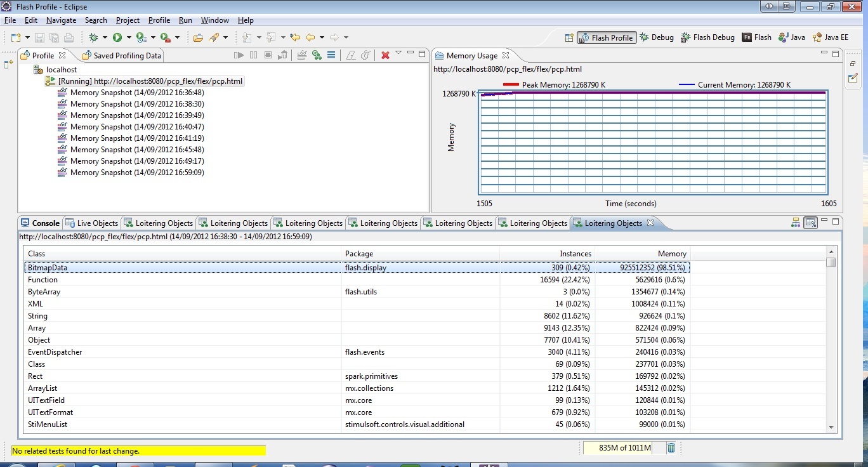Open the Project menu
This screenshot has height=467, width=868.
click(128, 20)
